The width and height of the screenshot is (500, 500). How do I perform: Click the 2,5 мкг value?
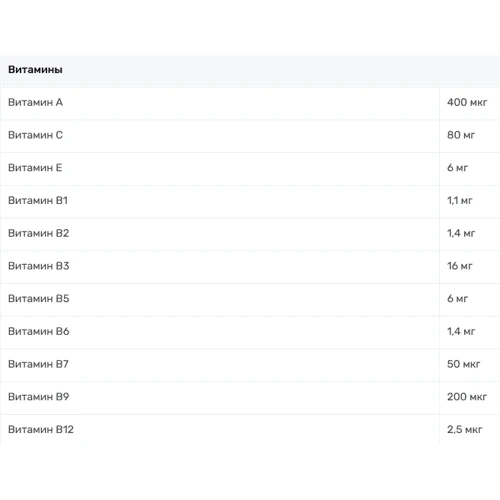coord(465,429)
